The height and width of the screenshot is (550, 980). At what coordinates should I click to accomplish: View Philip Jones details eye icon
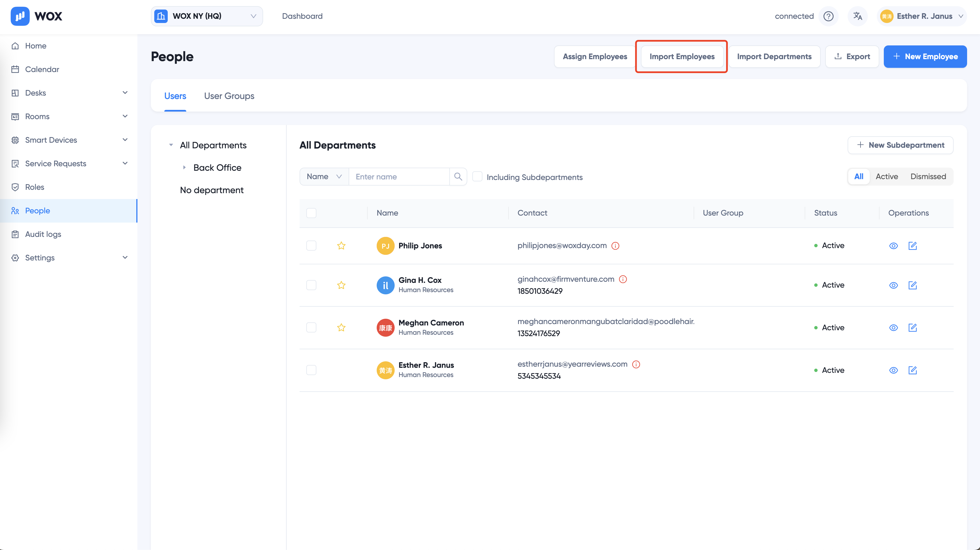coord(893,246)
